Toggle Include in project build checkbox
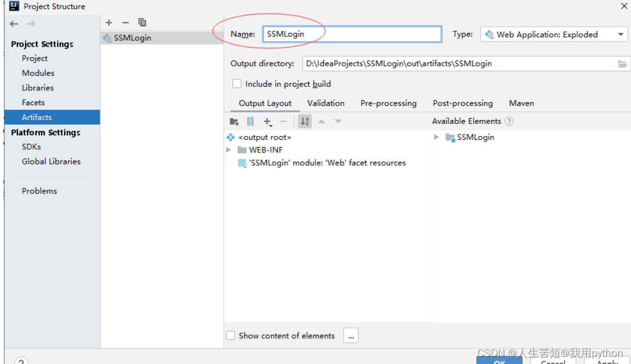 [x=237, y=84]
